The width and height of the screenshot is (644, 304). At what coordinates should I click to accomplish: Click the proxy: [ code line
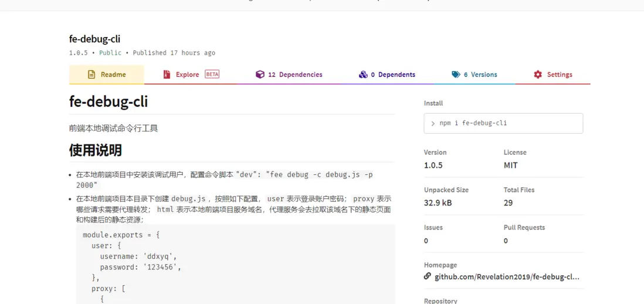coord(108,289)
